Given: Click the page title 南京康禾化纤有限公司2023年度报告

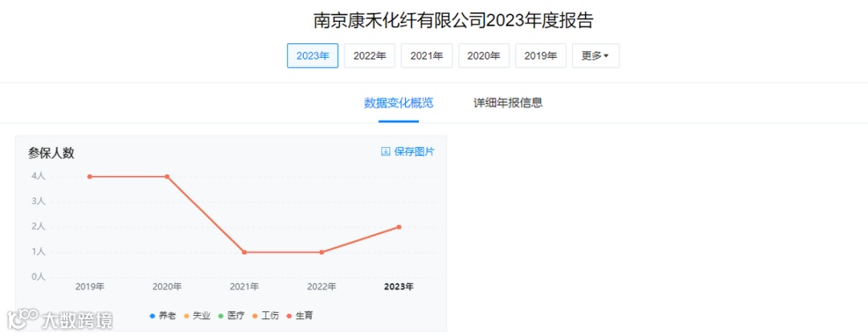Looking at the screenshot, I should 452,21.
